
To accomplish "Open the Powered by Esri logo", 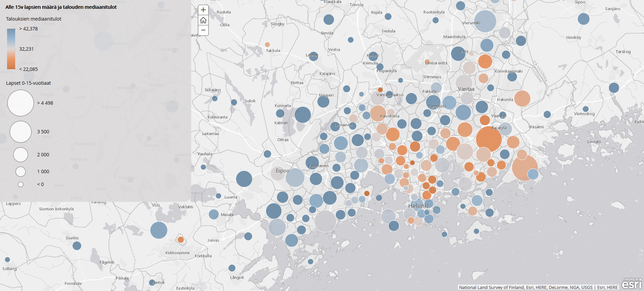I will [632, 284].
